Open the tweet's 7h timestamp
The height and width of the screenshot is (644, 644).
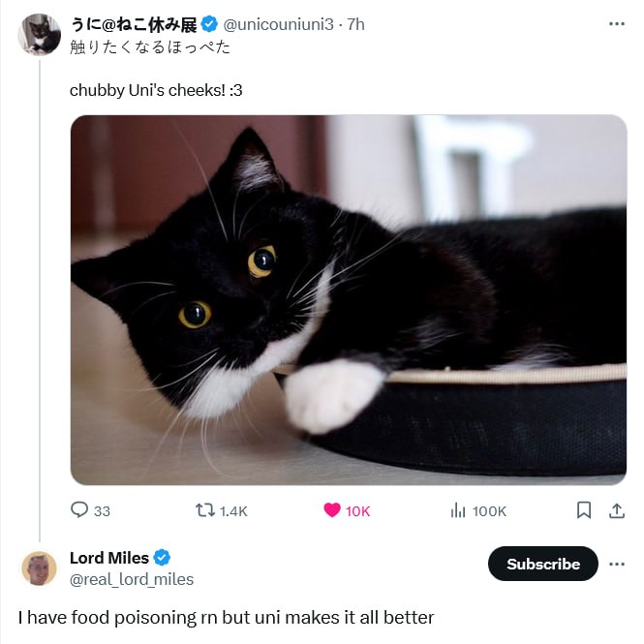[355, 25]
